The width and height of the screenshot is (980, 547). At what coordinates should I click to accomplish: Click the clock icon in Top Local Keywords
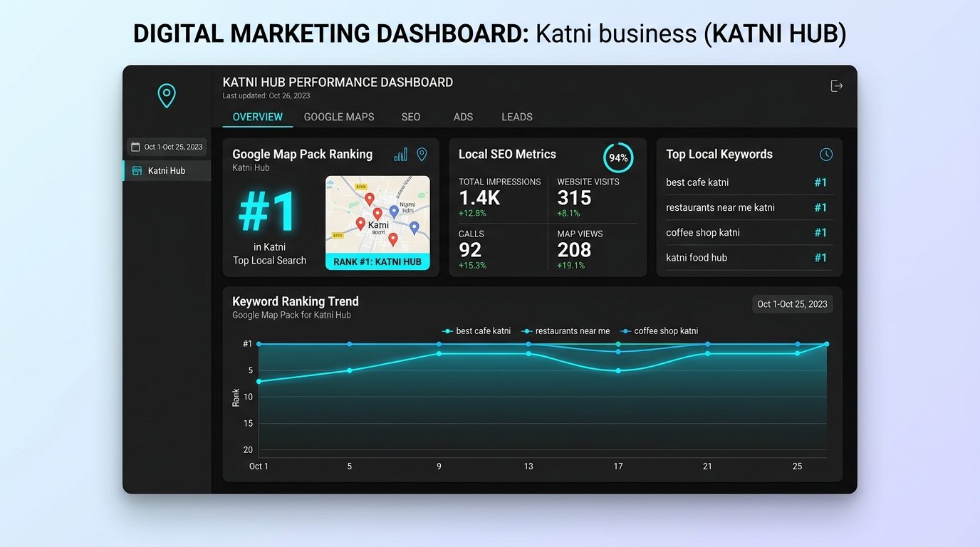click(826, 155)
